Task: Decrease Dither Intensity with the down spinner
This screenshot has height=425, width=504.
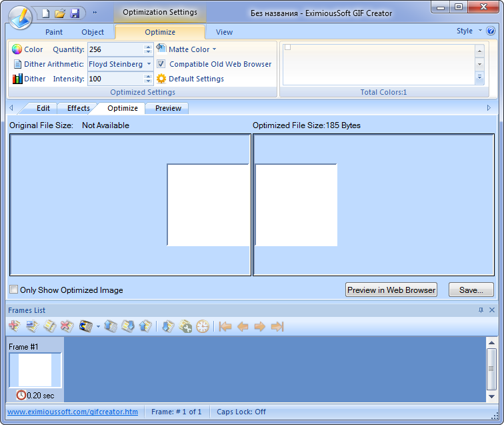Action: tap(148, 81)
